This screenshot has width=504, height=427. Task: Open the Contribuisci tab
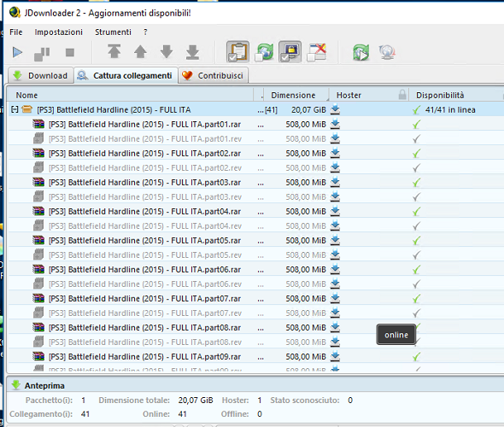click(x=213, y=75)
